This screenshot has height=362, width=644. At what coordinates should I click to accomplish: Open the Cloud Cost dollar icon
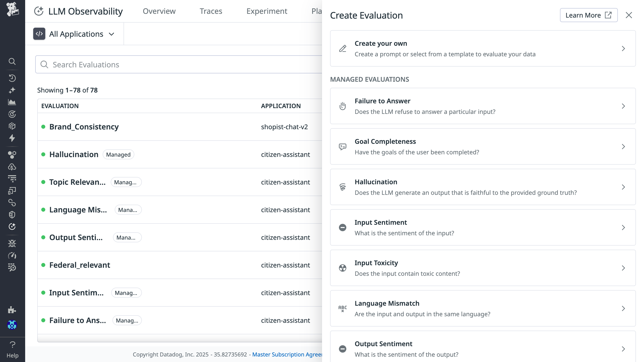pyautogui.click(x=12, y=166)
